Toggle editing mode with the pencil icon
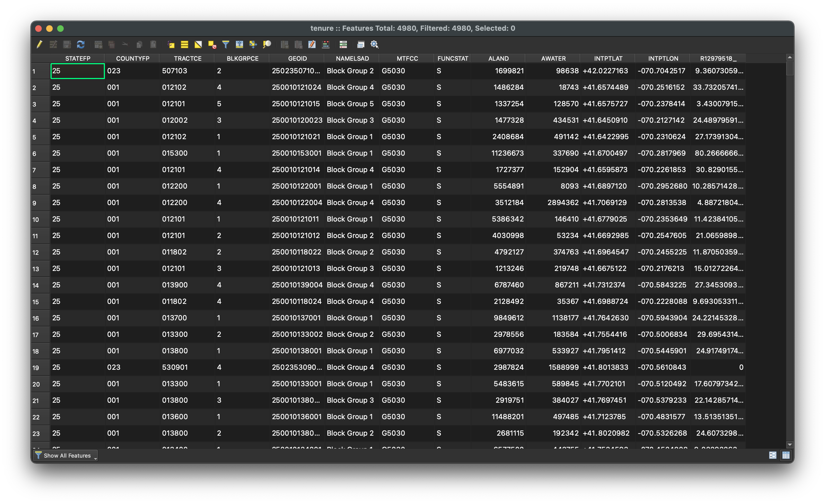 pyautogui.click(x=40, y=44)
